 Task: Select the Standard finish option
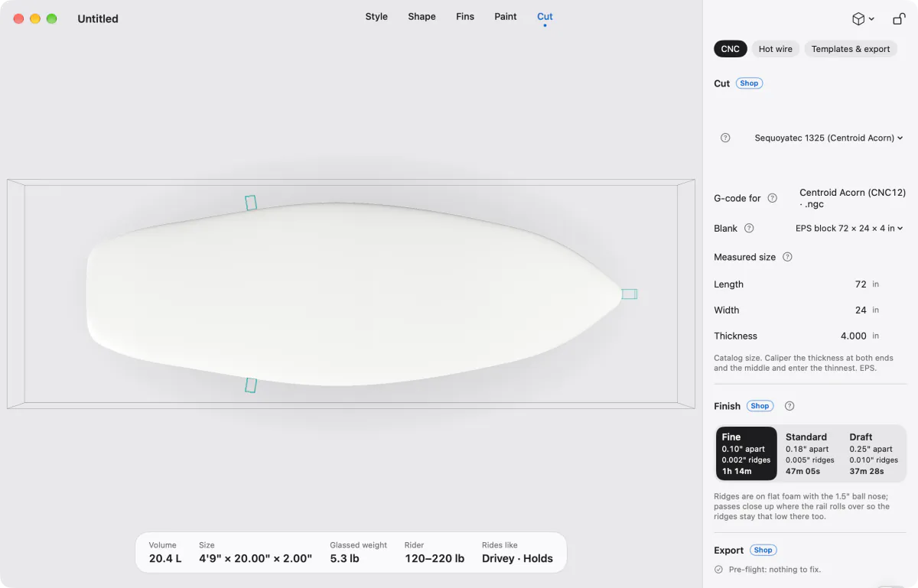[810, 453]
